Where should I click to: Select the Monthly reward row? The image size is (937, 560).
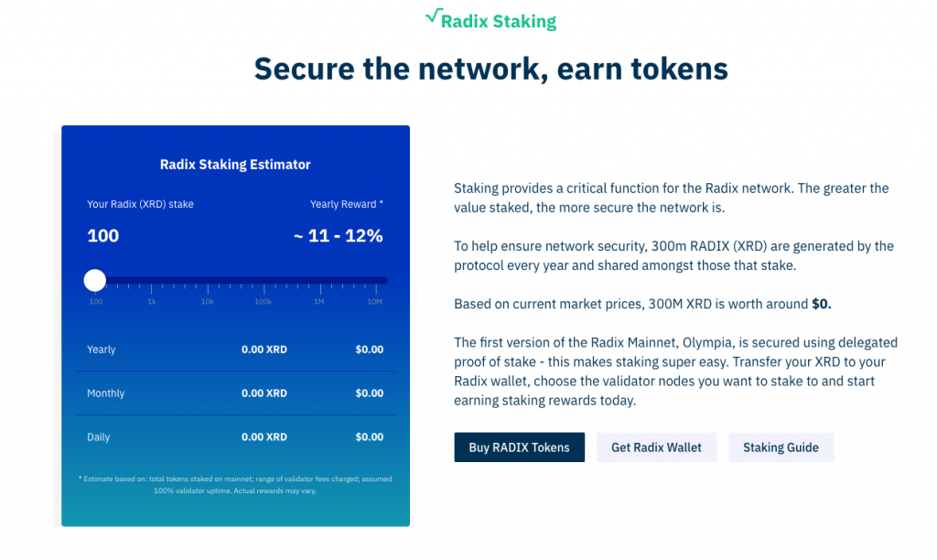pos(235,393)
